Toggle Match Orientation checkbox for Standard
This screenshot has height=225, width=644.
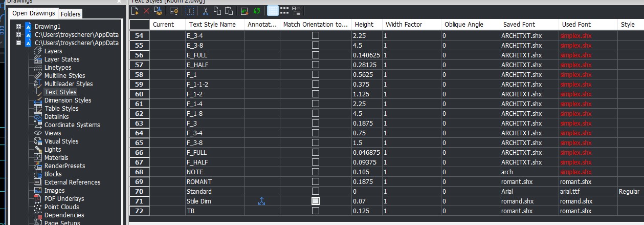316,192
